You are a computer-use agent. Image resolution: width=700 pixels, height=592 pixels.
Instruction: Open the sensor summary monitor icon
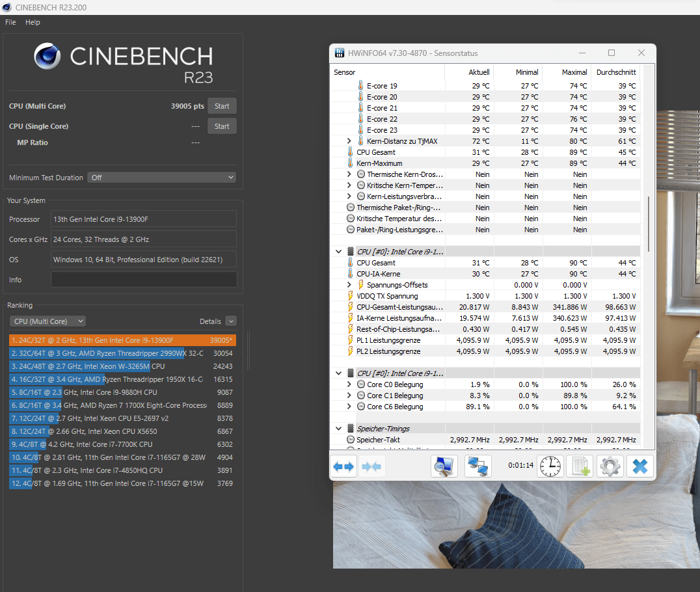[x=444, y=466]
